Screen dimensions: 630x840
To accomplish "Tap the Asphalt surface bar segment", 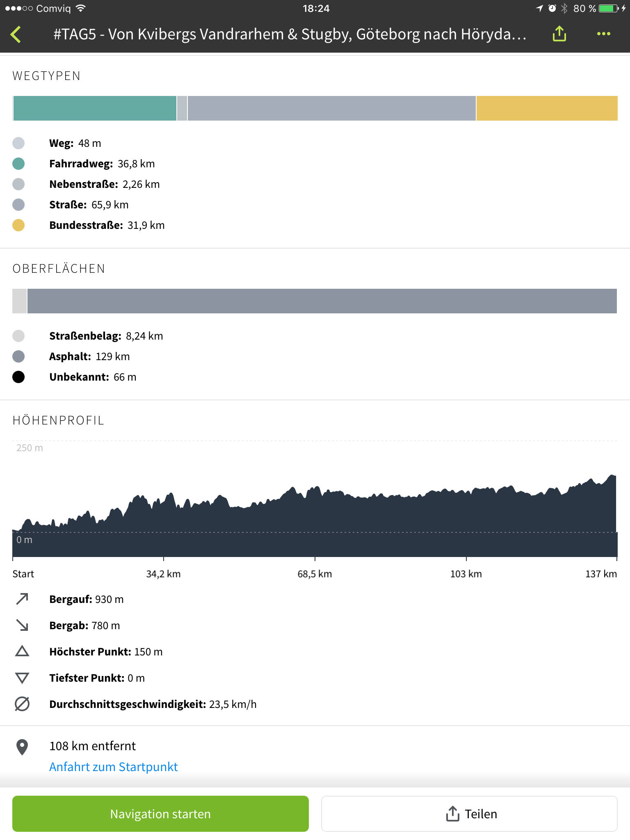I will 322,301.
